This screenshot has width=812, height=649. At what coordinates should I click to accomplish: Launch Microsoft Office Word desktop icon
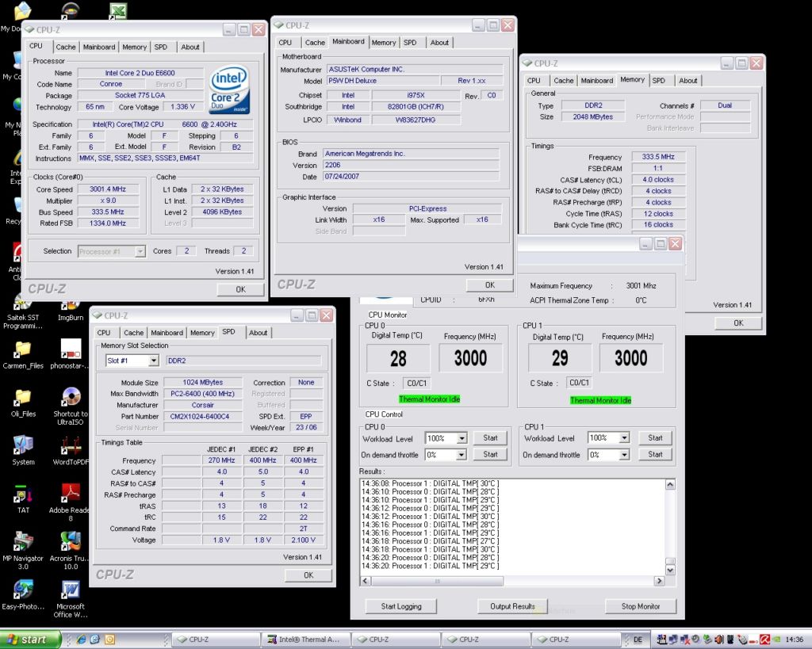pos(71,598)
